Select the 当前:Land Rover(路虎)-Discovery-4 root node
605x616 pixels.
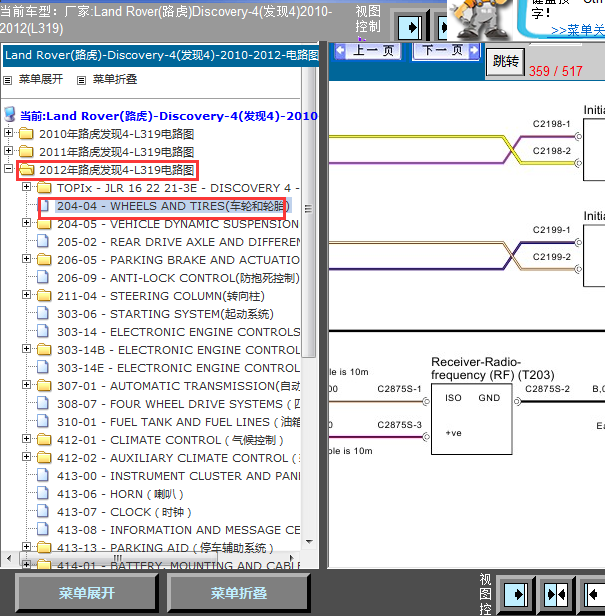169,116
